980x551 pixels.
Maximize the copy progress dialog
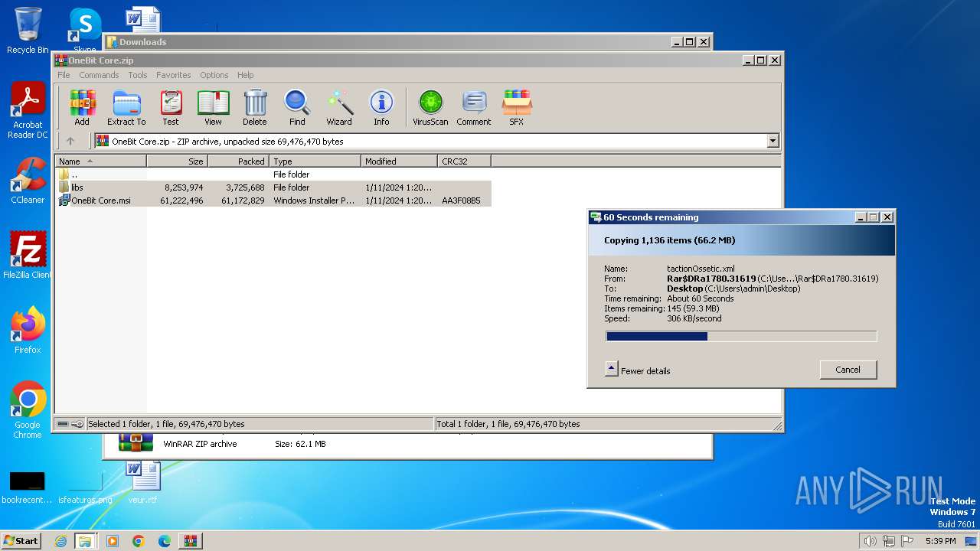(x=873, y=217)
